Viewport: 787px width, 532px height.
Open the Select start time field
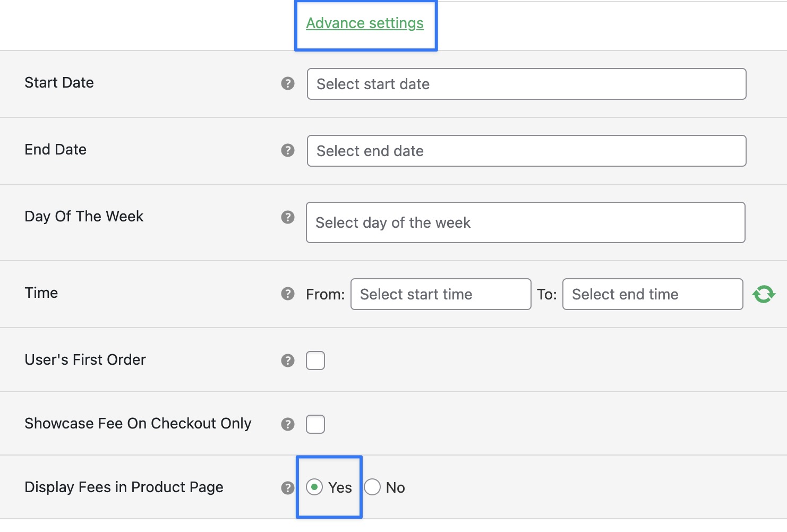tap(441, 294)
